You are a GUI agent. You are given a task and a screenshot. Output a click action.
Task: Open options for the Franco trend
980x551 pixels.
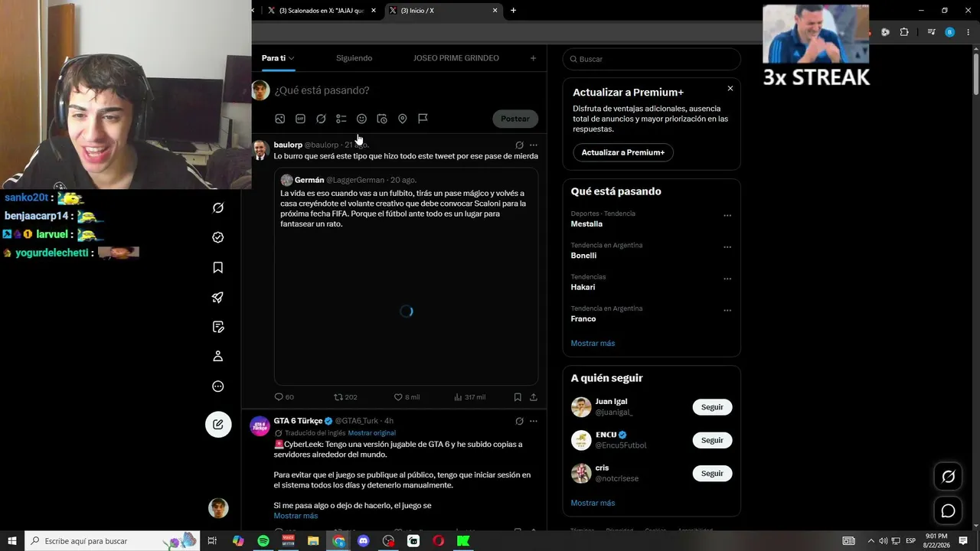(727, 311)
